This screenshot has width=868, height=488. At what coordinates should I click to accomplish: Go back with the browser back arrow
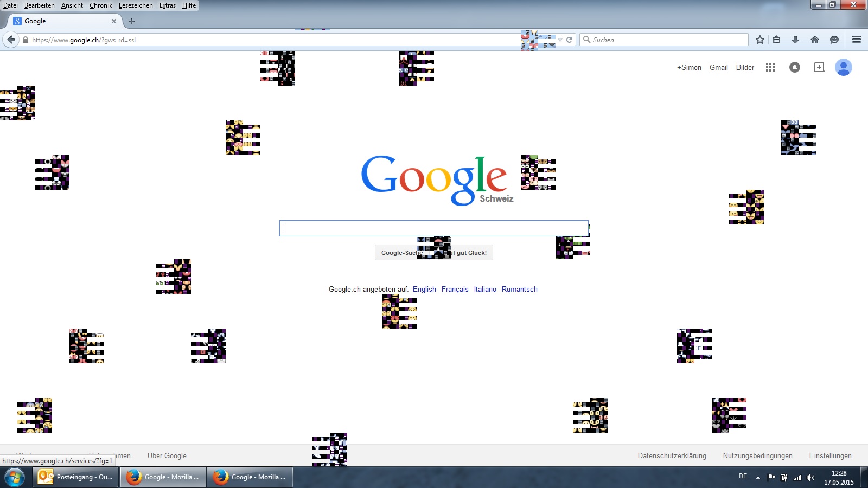[x=11, y=40]
